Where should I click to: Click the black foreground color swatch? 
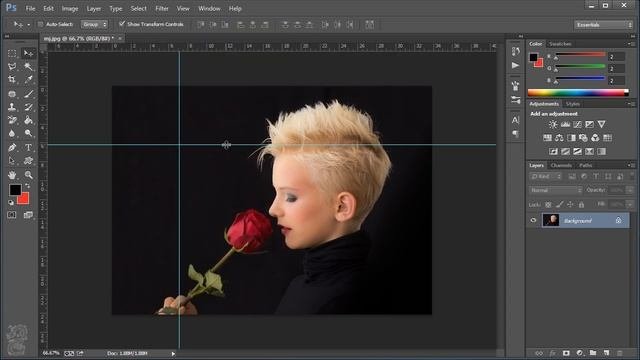tap(14, 190)
